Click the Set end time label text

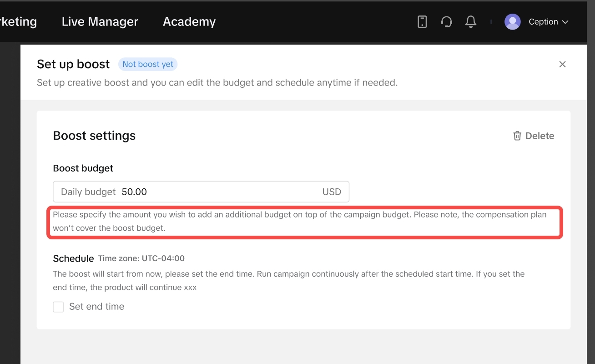(96, 307)
